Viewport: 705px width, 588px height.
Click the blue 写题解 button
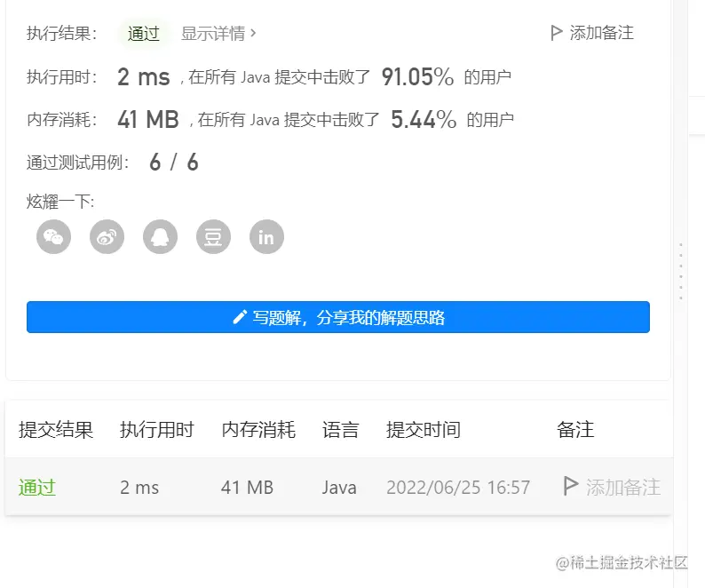[x=338, y=317]
